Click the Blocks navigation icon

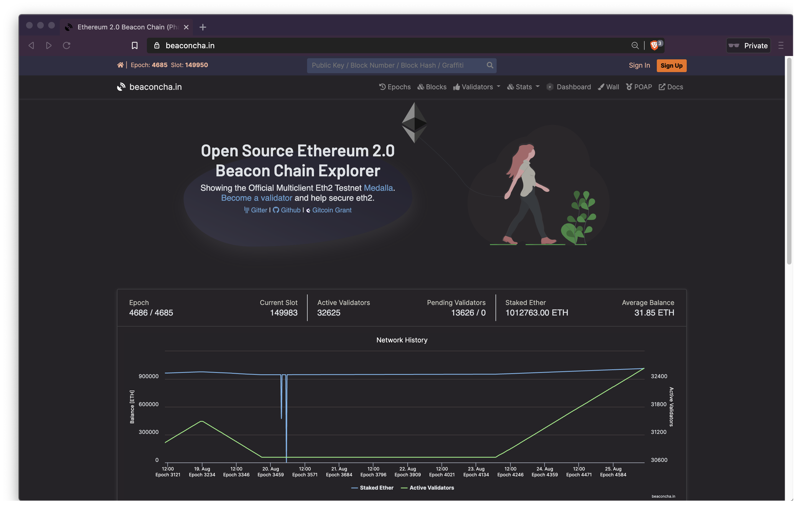click(421, 87)
